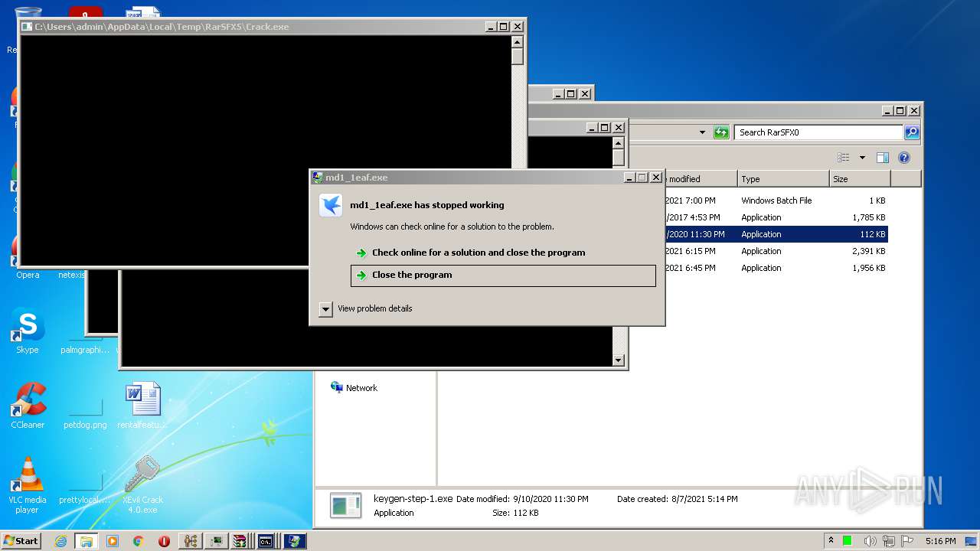Select the 1,785 KB application row
Viewport: 980px width, 551px height.
[776, 217]
